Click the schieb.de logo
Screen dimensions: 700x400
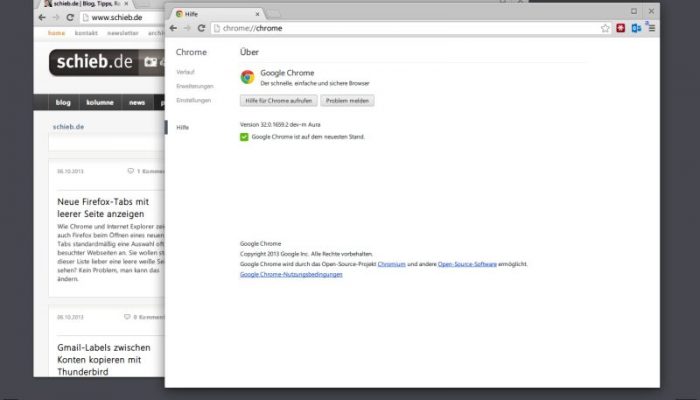pos(95,62)
